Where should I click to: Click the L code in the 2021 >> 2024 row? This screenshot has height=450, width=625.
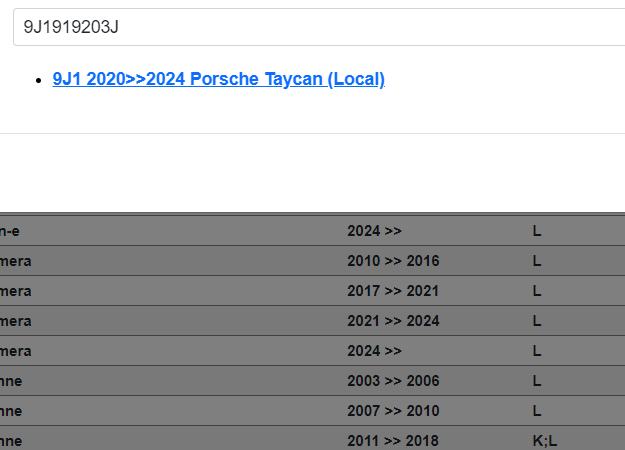pos(537,321)
